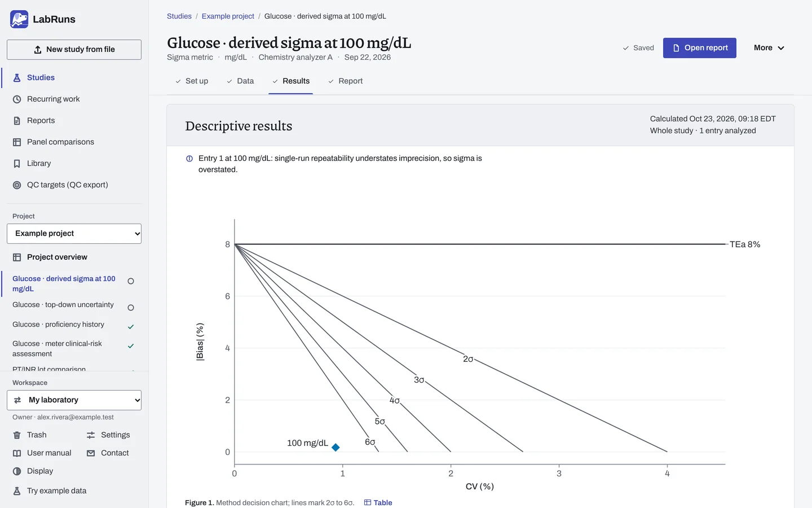
Task: Open the Studies flask icon
Action: click(x=17, y=78)
